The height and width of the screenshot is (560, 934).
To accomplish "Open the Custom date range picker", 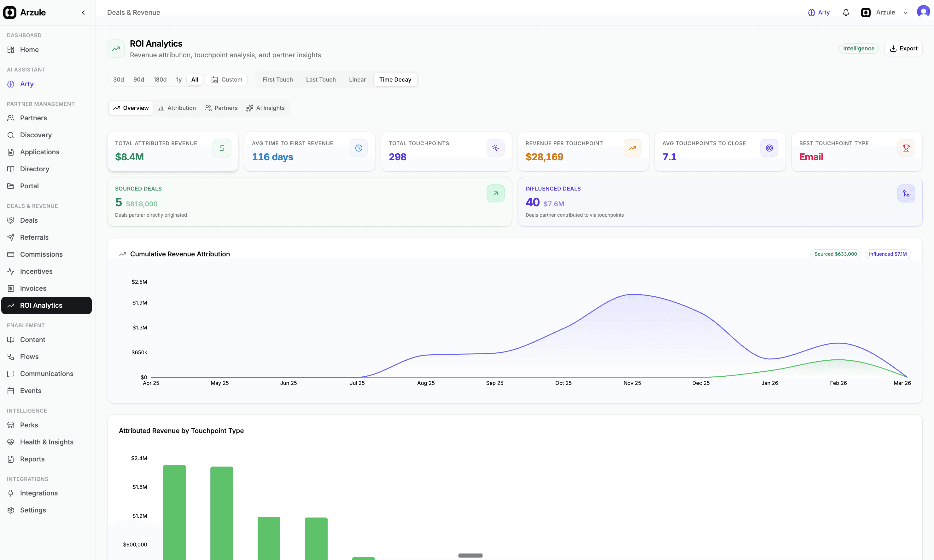I will click(x=227, y=80).
